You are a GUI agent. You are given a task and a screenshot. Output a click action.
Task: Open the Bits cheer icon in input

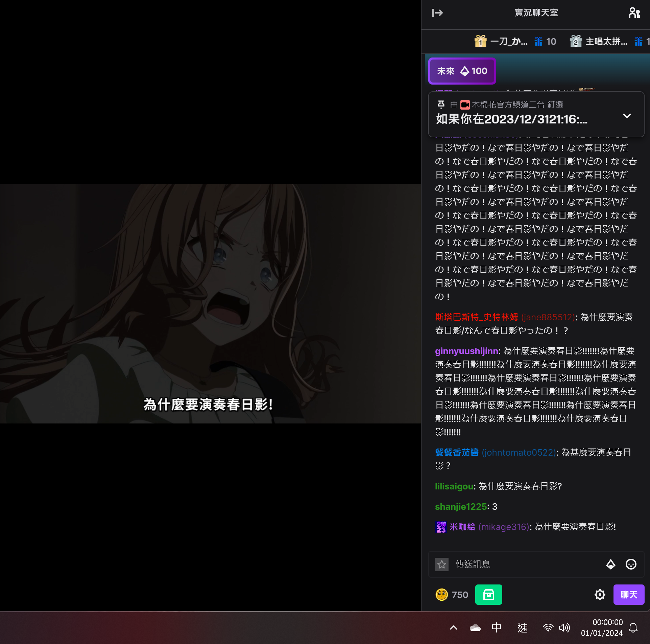610,564
